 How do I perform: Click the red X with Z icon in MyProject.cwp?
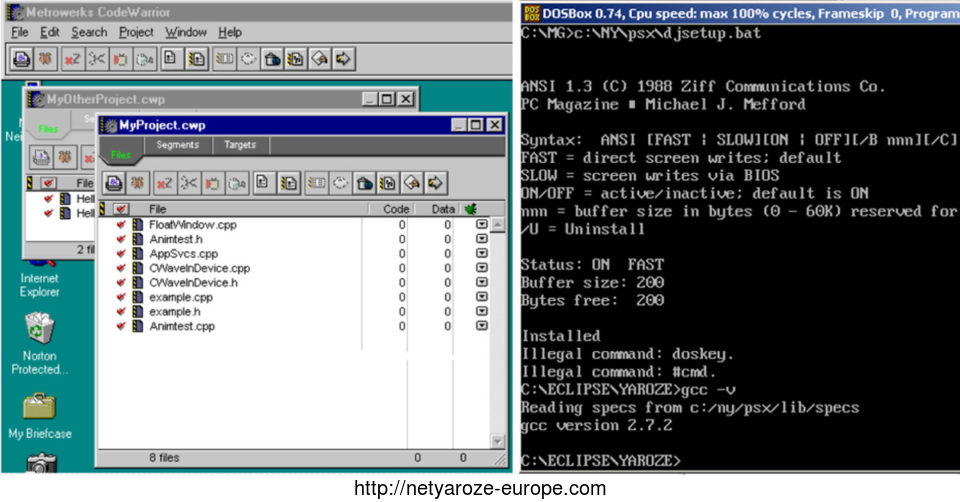[x=165, y=183]
